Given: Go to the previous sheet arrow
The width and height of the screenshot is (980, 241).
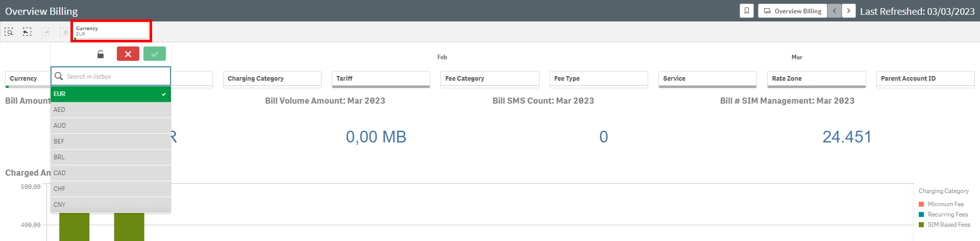Looking at the screenshot, I should pyautogui.click(x=835, y=11).
